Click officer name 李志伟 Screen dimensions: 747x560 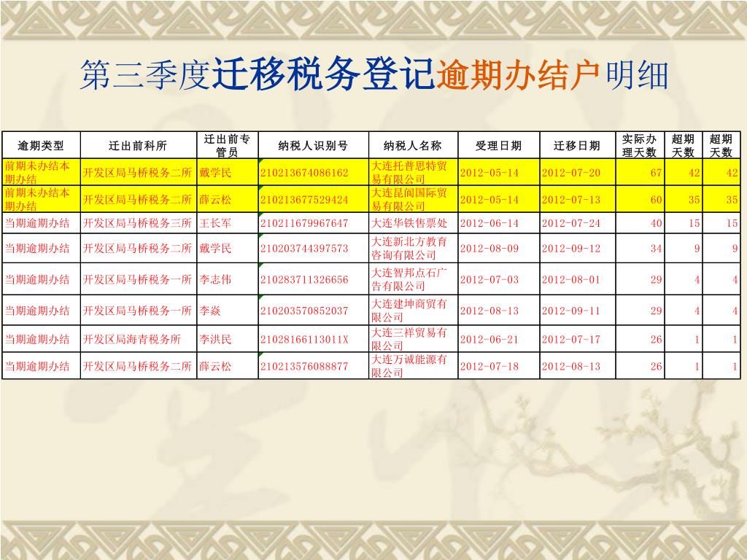click(215, 279)
